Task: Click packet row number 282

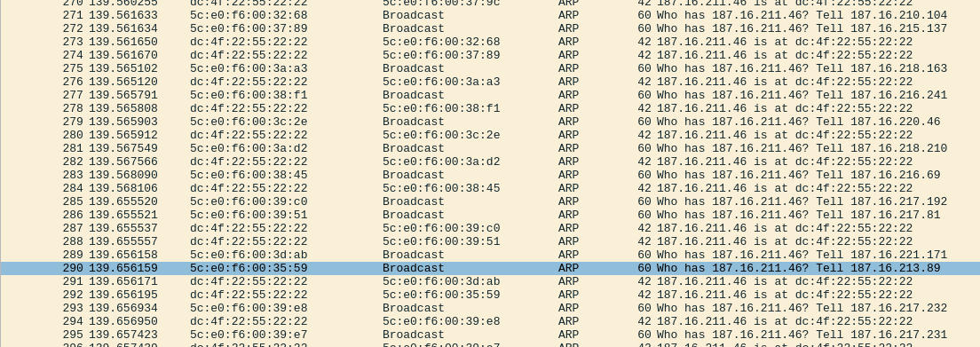Action: (x=490, y=162)
